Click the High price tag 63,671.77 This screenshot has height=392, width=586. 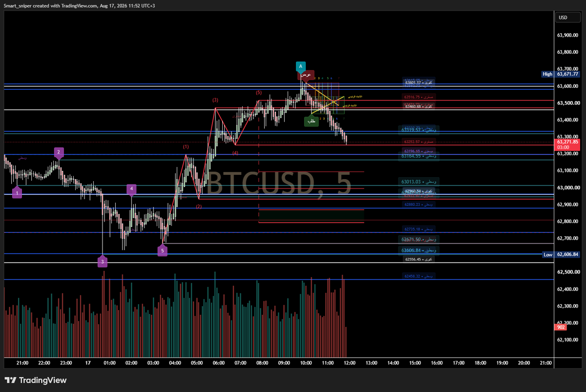coord(568,74)
